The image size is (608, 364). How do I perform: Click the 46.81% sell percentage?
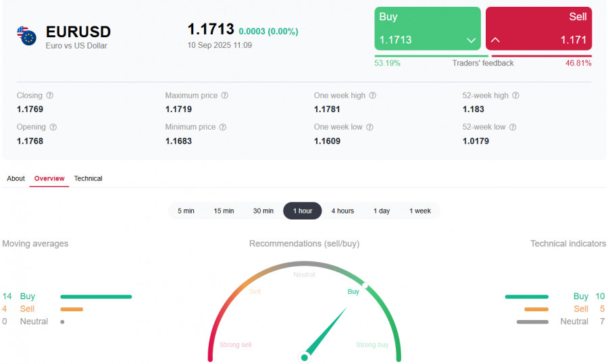tap(578, 63)
